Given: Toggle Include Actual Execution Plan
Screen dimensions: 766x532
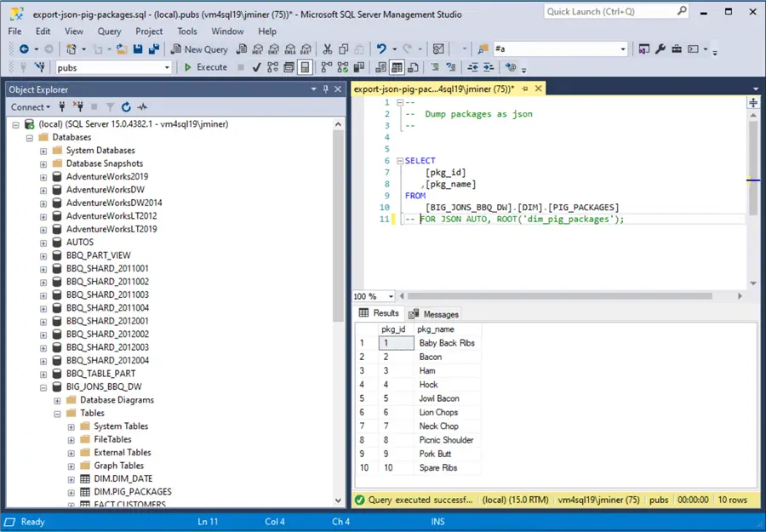Looking at the screenshot, I should click(x=326, y=67).
